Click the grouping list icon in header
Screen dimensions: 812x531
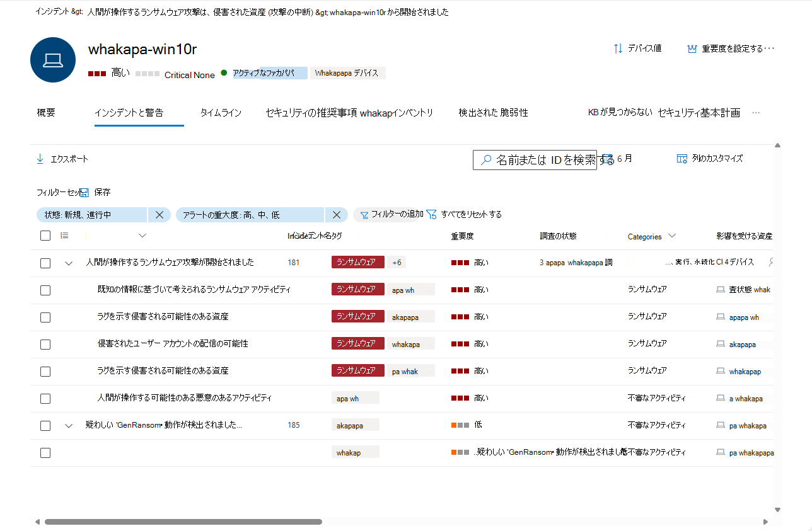[64, 236]
